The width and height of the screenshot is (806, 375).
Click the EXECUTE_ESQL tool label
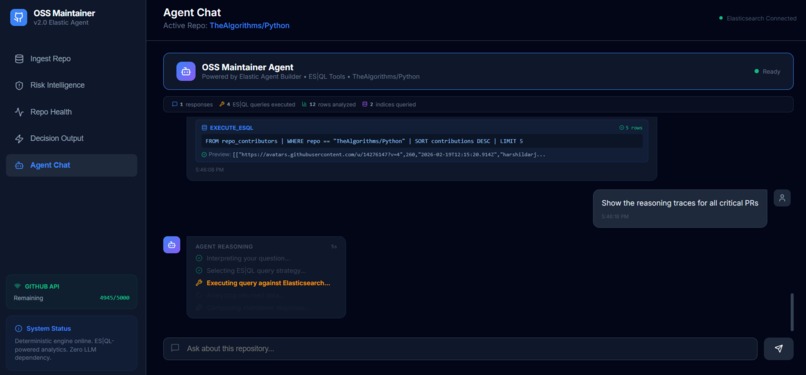click(x=231, y=128)
